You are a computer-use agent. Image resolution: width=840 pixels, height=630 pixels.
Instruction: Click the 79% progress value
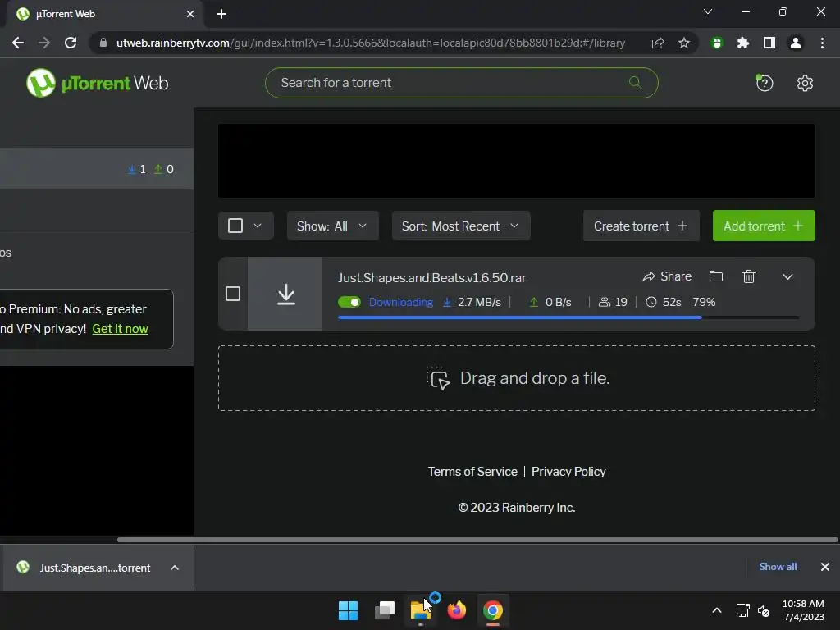(704, 302)
